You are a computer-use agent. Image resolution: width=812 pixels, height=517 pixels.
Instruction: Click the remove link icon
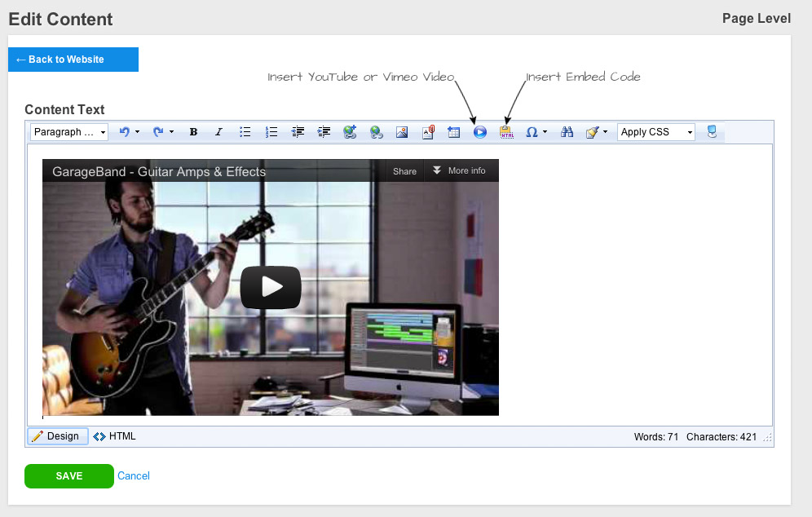377,132
